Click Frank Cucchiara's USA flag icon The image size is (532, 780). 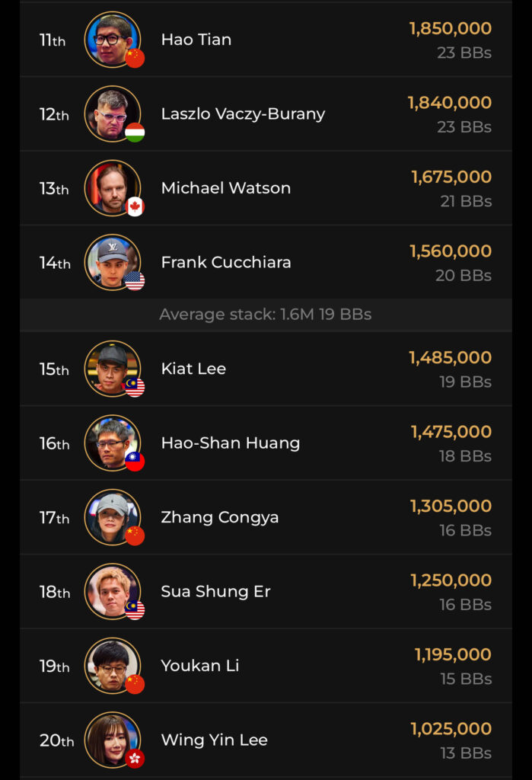(135, 281)
